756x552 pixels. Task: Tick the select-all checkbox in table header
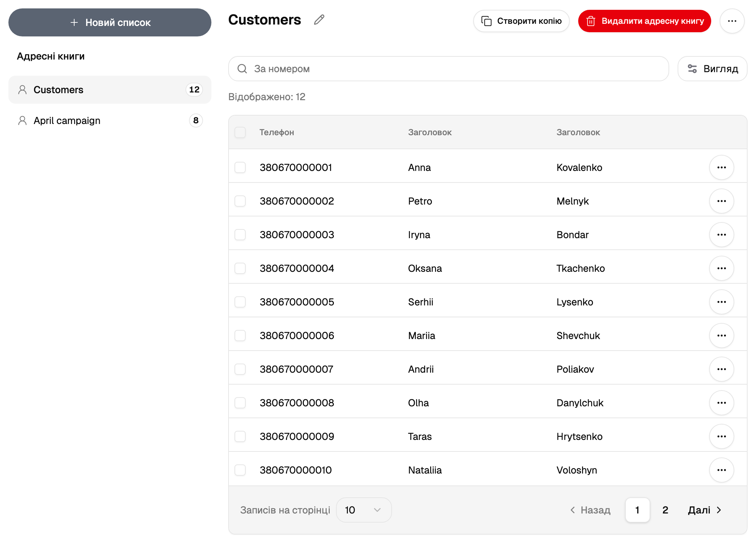(x=240, y=132)
